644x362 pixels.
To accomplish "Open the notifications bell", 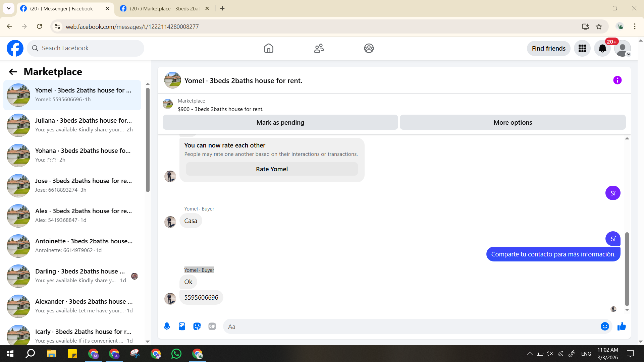I will pos(602,49).
